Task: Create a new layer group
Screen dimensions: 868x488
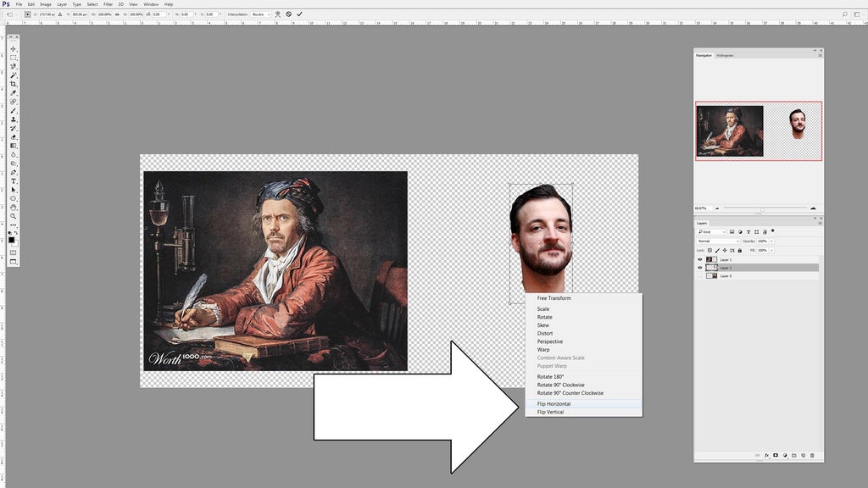Action: click(793, 455)
